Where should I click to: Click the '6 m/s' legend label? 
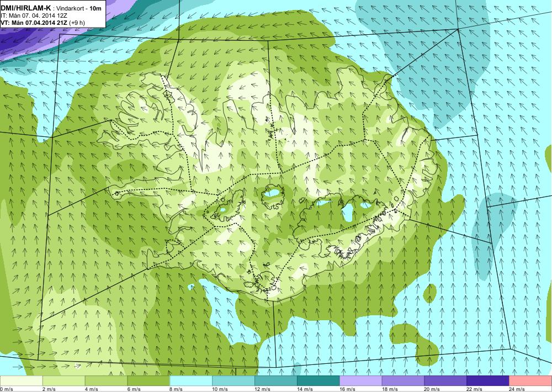click(x=134, y=389)
